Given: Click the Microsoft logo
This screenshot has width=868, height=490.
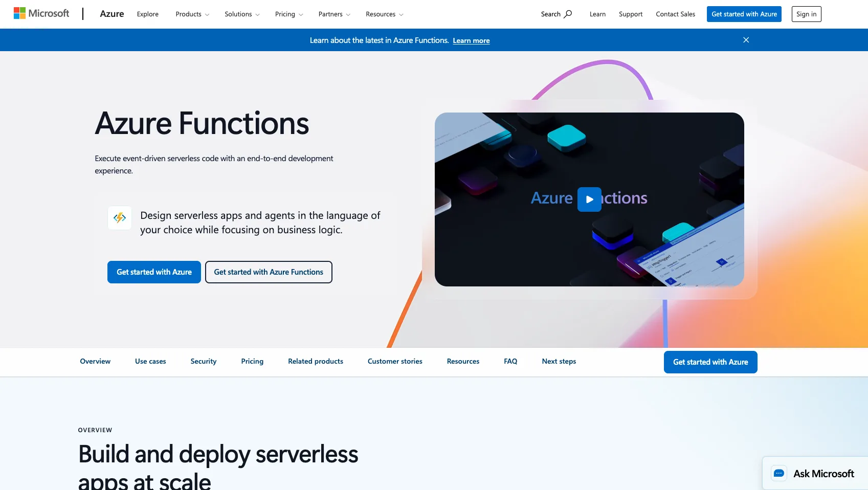Looking at the screenshot, I should (x=41, y=14).
